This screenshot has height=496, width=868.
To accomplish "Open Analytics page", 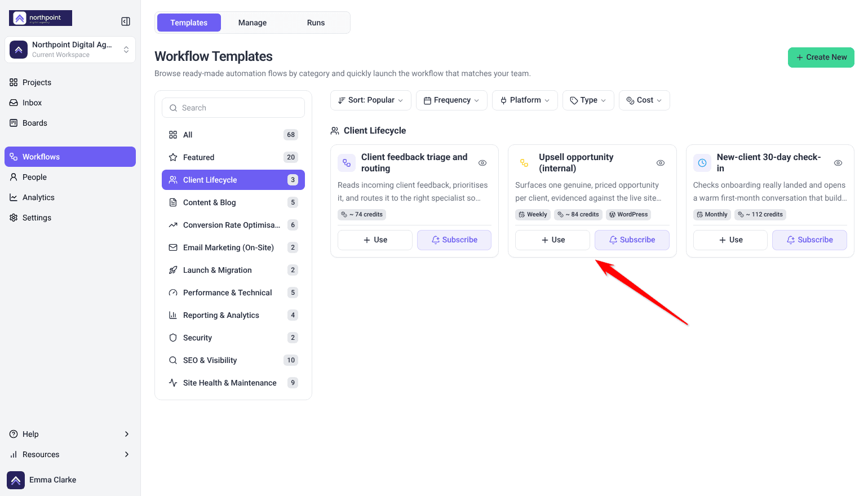I will pos(70,197).
